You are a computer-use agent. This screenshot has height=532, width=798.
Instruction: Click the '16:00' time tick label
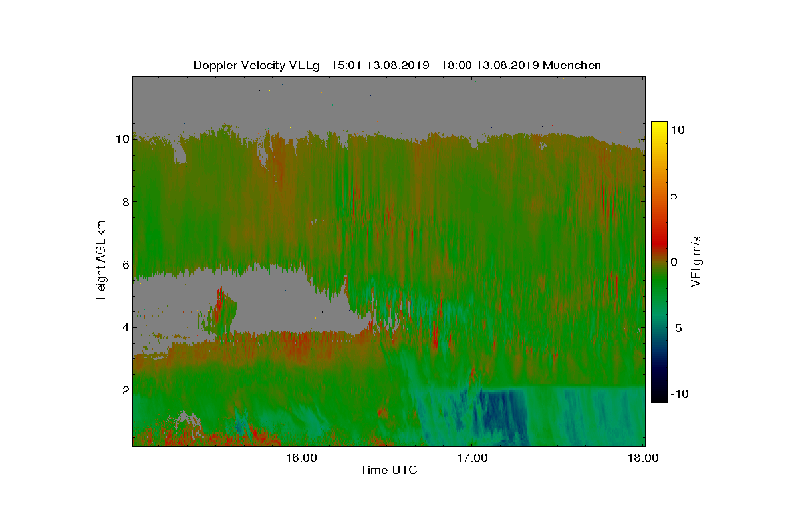coord(301,458)
